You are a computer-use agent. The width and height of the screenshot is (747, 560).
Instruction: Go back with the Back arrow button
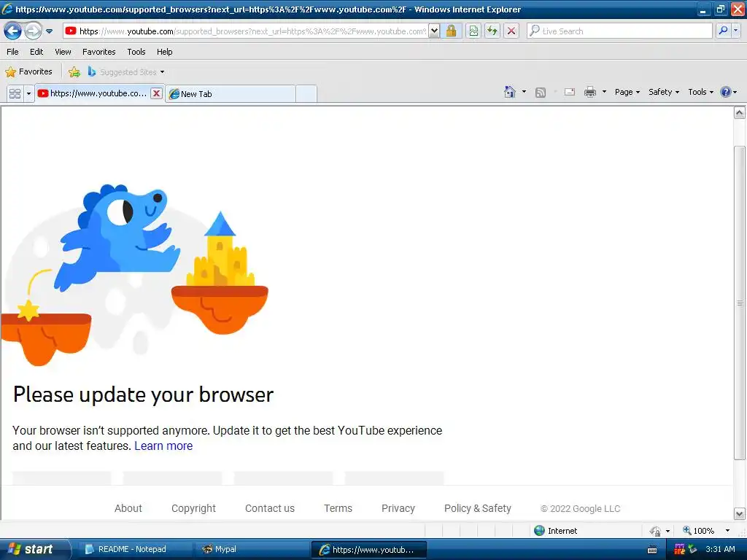click(x=13, y=31)
